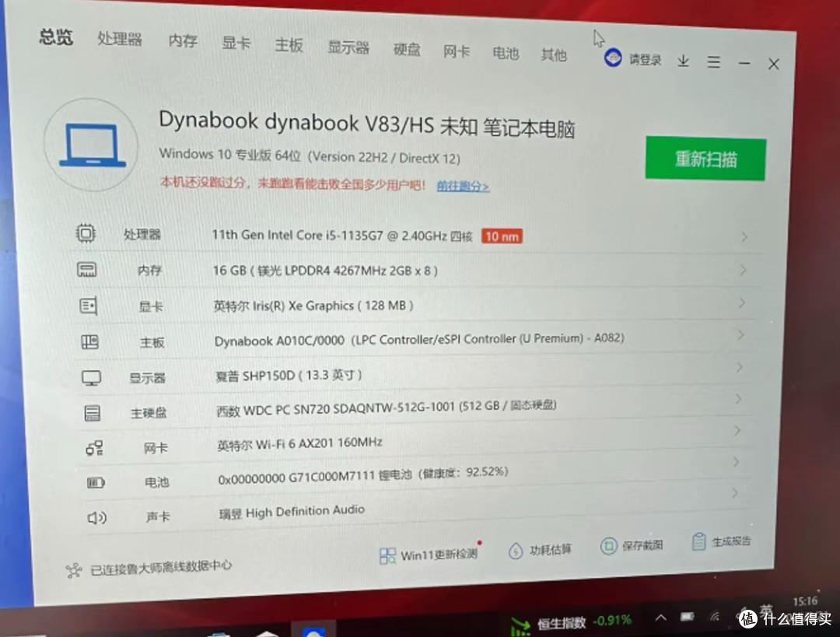
Task: Click the monitor display icon
Action: [91, 378]
